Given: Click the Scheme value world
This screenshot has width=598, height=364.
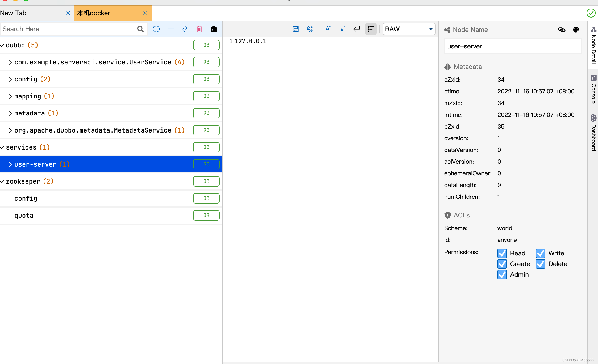Looking at the screenshot, I should pyautogui.click(x=505, y=228).
